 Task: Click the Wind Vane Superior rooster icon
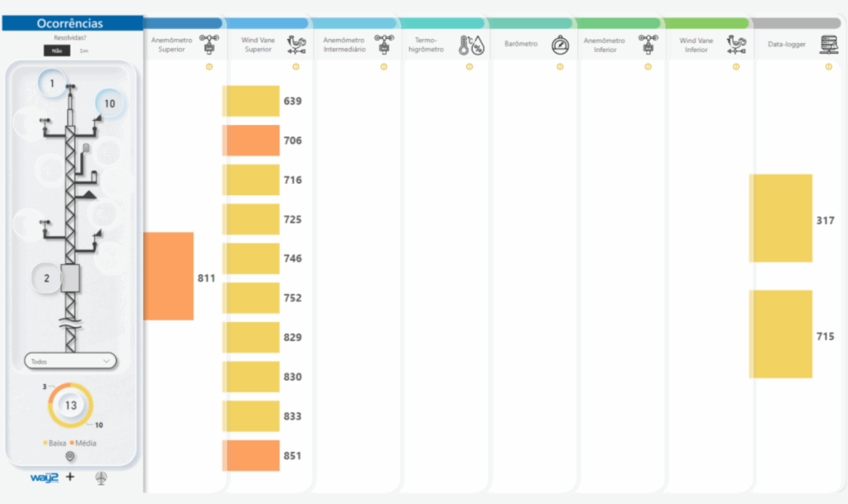pyautogui.click(x=296, y=44)
